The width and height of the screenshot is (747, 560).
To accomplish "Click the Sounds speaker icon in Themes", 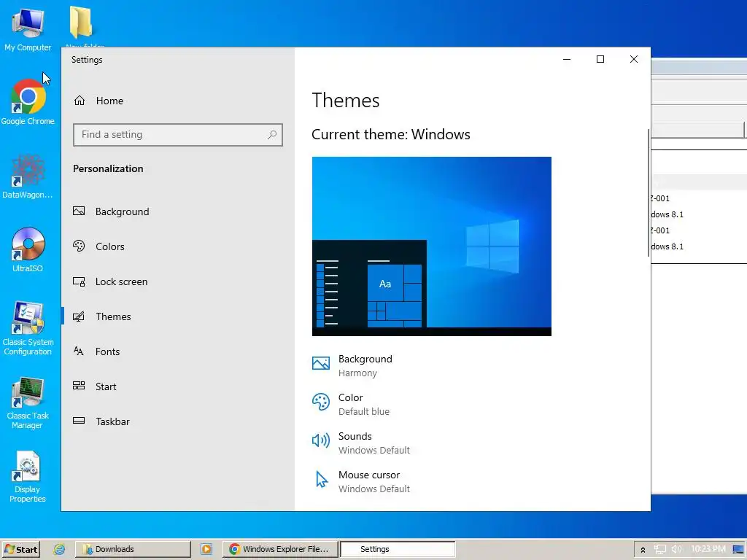I will [321, 440].
